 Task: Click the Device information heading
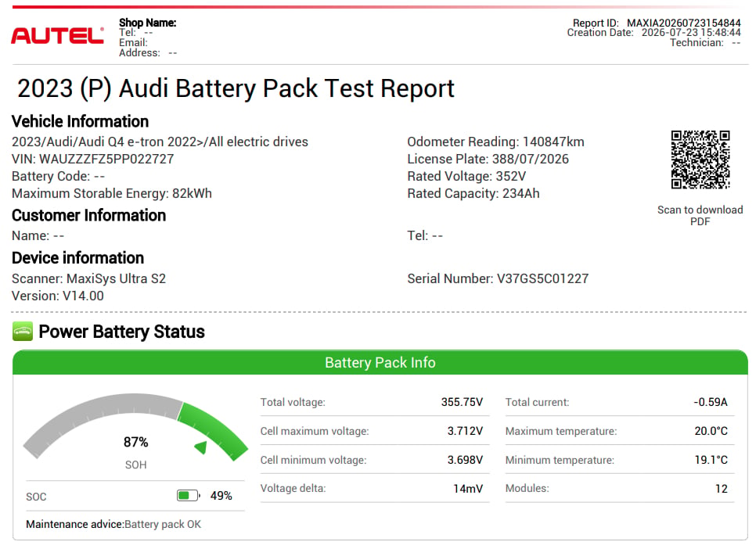(77, 258)
